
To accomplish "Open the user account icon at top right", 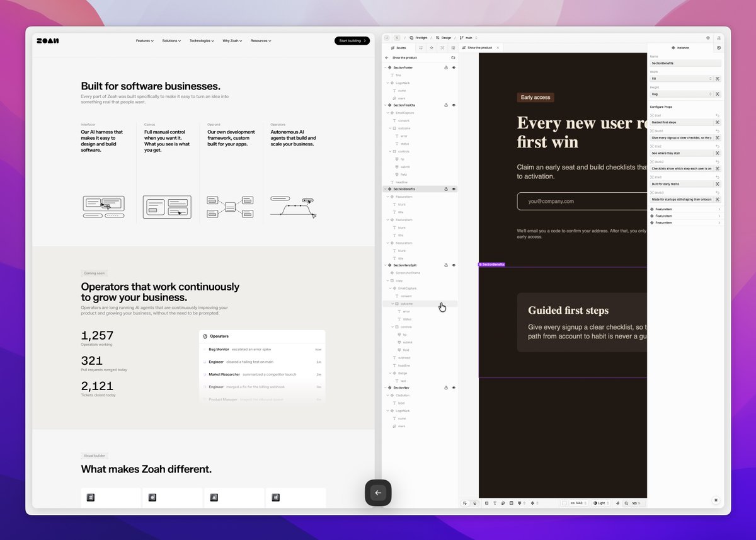I will [719, 38].
